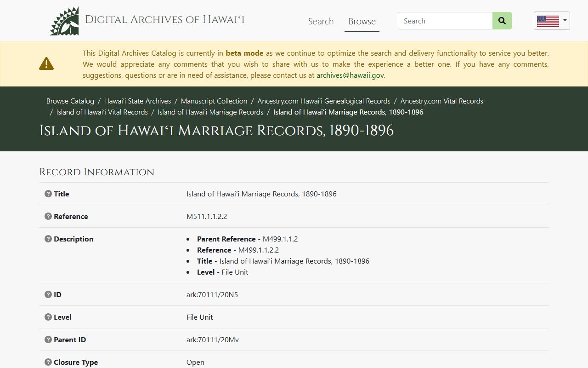Select the Reference M499.1.1.2.2 description line
Image resolution: width=588 pixels, height=368 pixels.
click(238, 250)
